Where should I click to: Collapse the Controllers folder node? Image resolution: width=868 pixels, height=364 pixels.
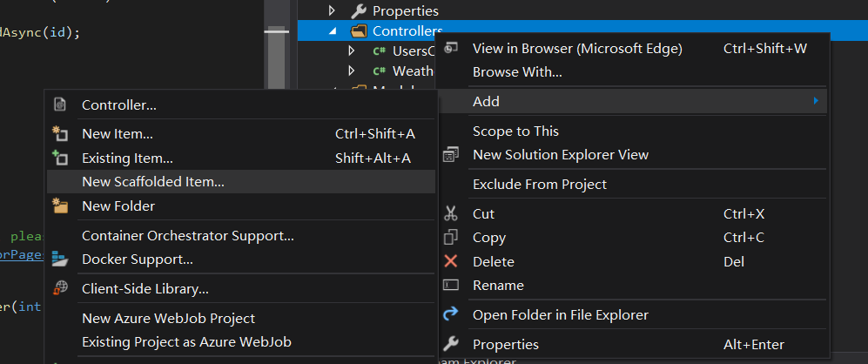tap(333, 31)
